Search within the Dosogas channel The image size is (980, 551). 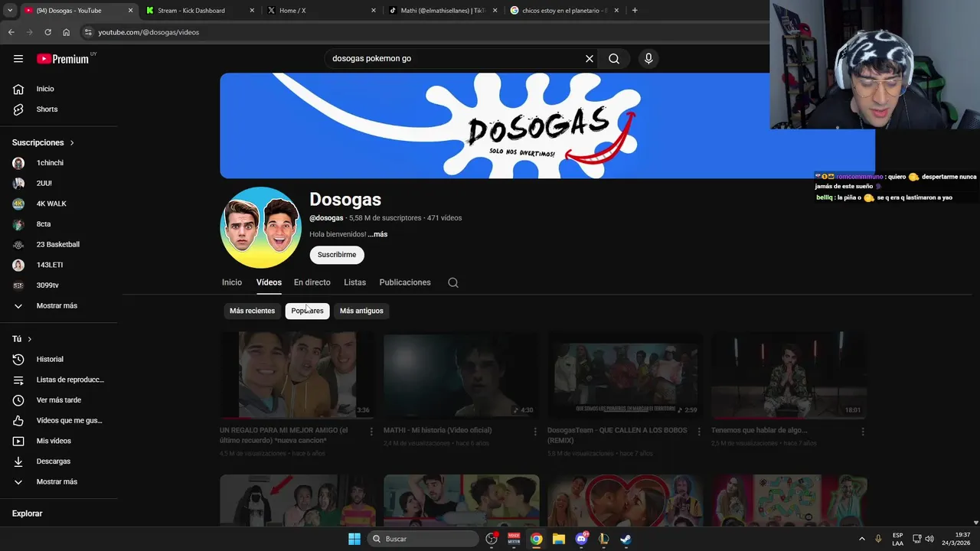point(453,282)
